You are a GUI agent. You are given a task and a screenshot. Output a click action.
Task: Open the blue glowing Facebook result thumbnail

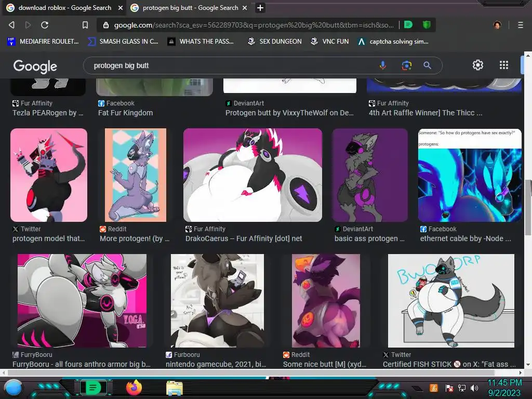(x=470, y=175)
